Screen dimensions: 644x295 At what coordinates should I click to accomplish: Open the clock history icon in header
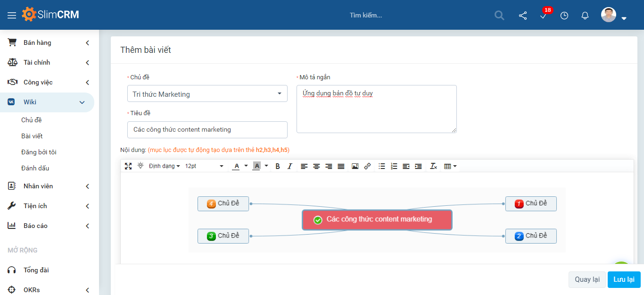pos(564,16)
